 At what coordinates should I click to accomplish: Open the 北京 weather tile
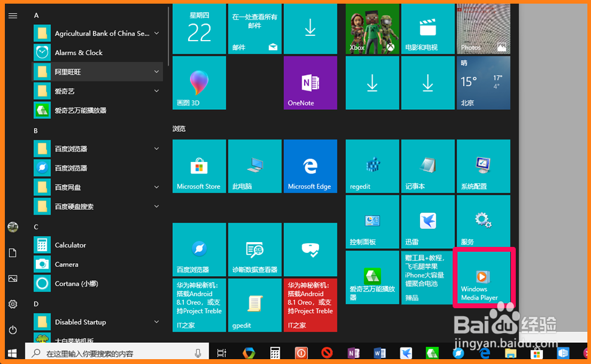point(483,83)
